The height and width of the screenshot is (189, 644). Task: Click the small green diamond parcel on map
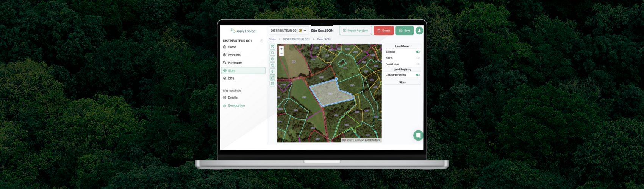coord(342,63)
